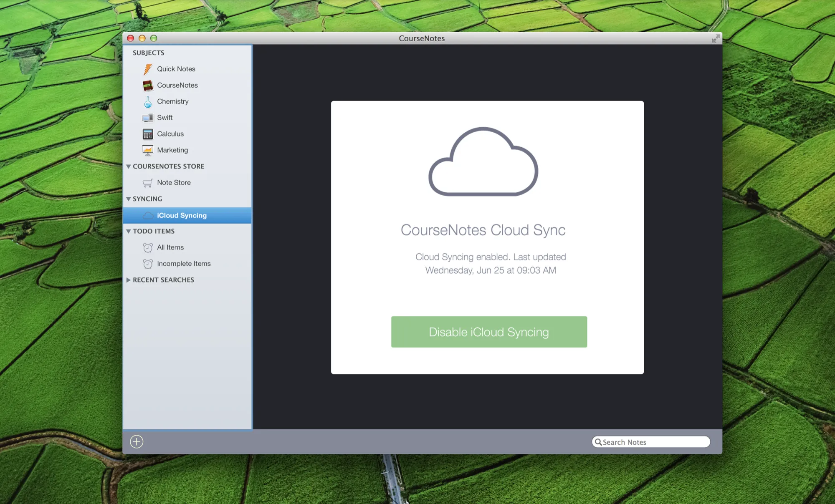Minimize the CourseNotes window
This screenshot has height=504, width=835.
pyautogui.click(x=142, y=38)
